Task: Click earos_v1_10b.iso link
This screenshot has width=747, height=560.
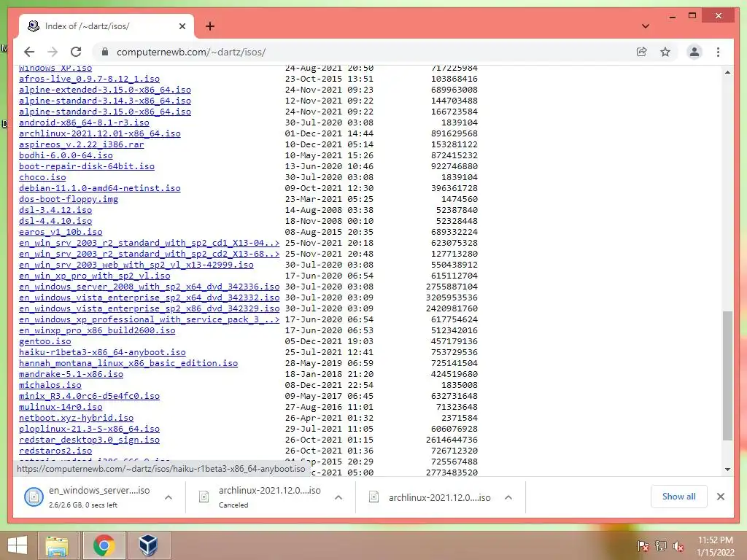Action: click(x=61, y=233)
